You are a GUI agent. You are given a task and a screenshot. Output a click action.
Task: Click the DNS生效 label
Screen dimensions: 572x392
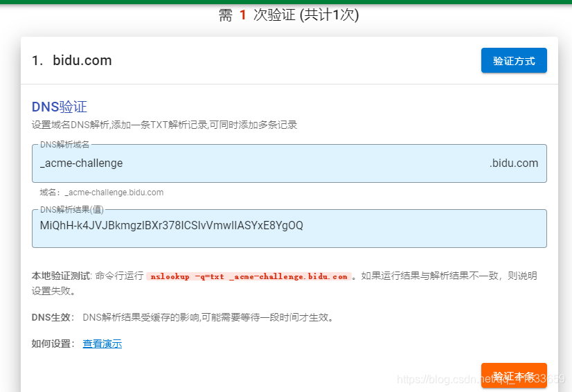[53, 317]
